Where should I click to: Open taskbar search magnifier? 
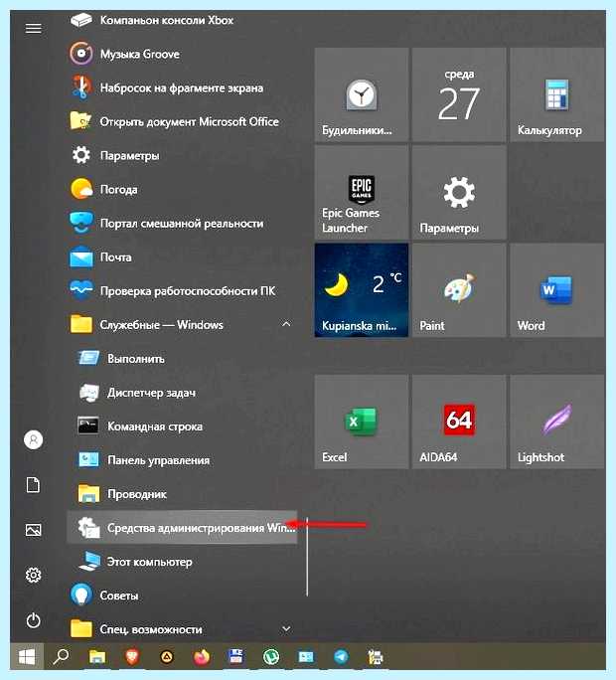pos(62,657)
